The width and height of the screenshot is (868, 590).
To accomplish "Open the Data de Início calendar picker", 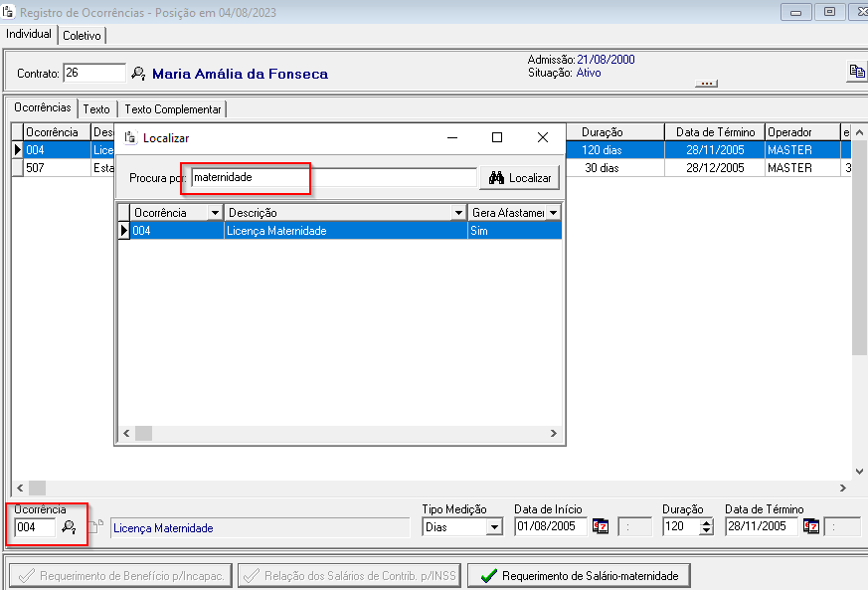I will [x=601, y=526].
